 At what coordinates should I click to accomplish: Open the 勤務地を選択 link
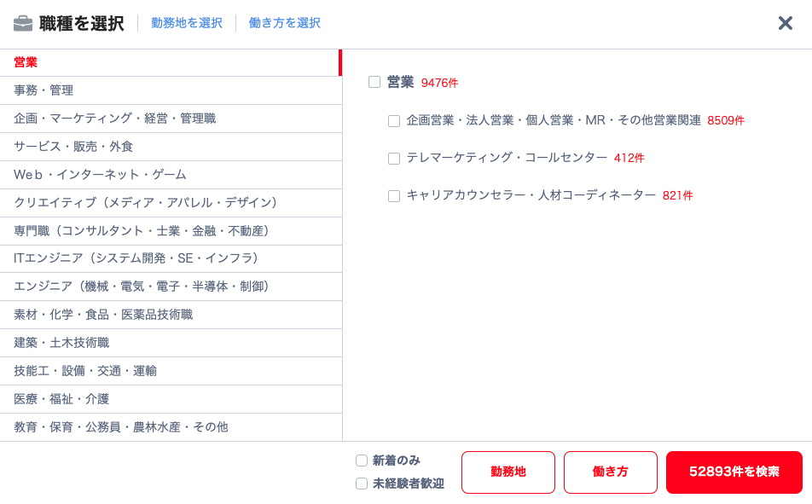(x=187, y=23)
